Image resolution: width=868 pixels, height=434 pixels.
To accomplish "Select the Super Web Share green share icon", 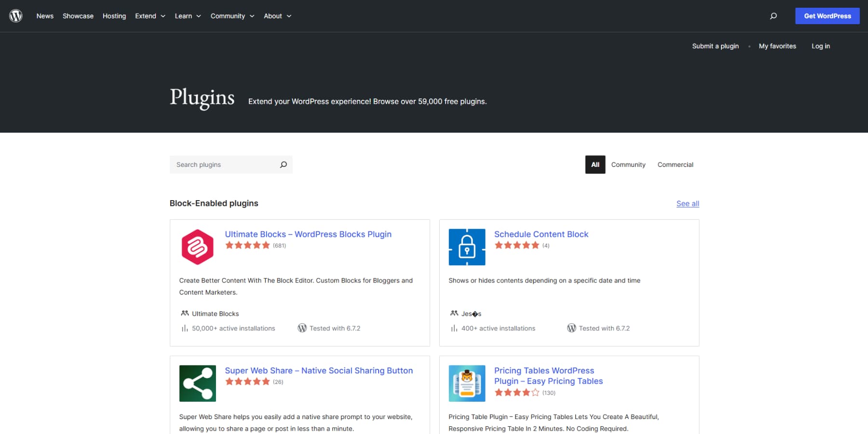I will click(x=197, y=383).
